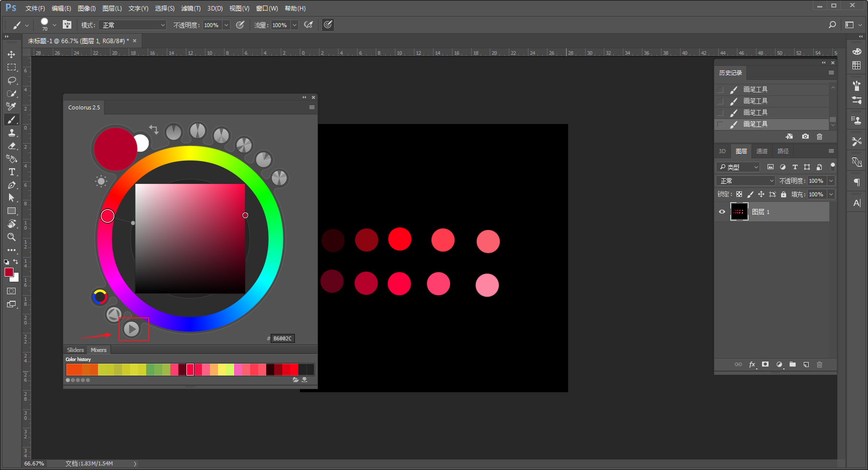868x470 pixels.
Task: Open the History panel flyout menu
Action: pos(831,73)
